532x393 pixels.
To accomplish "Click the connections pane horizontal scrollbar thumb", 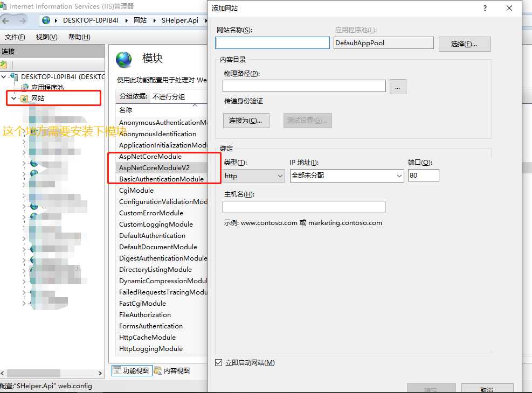I will click(x=33, y=373).
